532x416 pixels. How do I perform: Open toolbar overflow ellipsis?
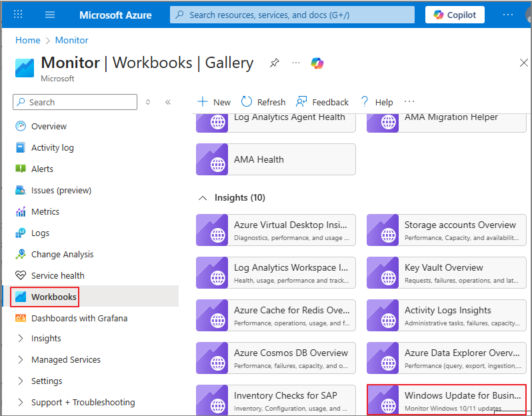tap(409, 102)
